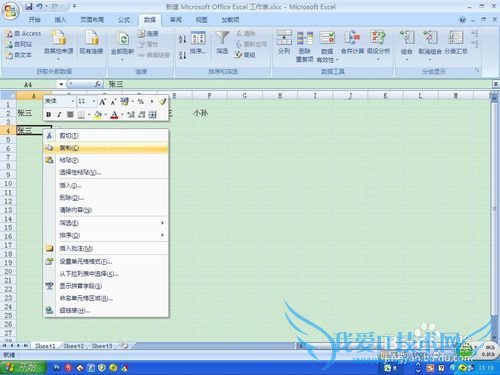Click the fx insert function button
The width and height of the screenshot is (500, 375).
(97, 84)
